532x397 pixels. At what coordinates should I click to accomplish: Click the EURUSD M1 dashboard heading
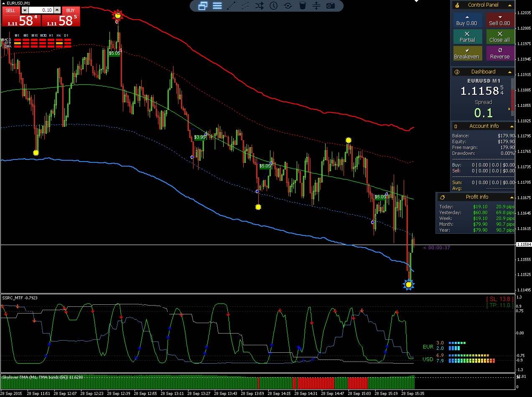click(x=484, y=81)
